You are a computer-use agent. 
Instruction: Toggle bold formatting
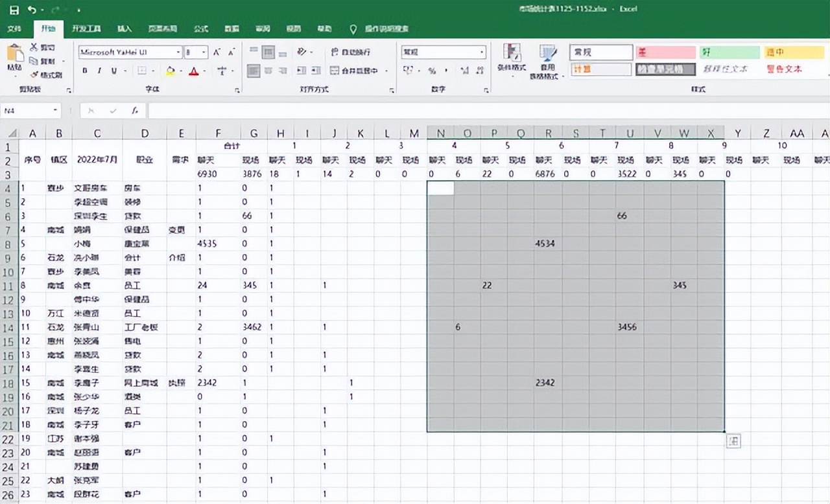(x=84, y=71)
